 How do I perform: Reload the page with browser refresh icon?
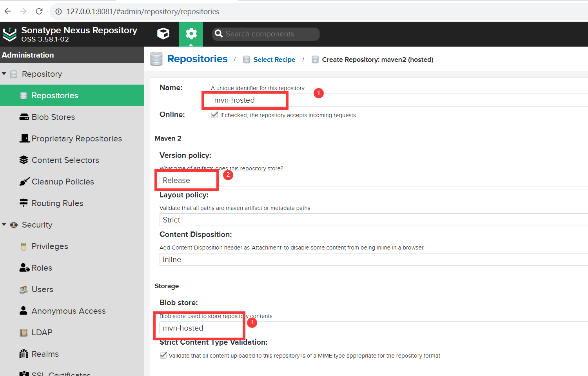pos(39,11)
